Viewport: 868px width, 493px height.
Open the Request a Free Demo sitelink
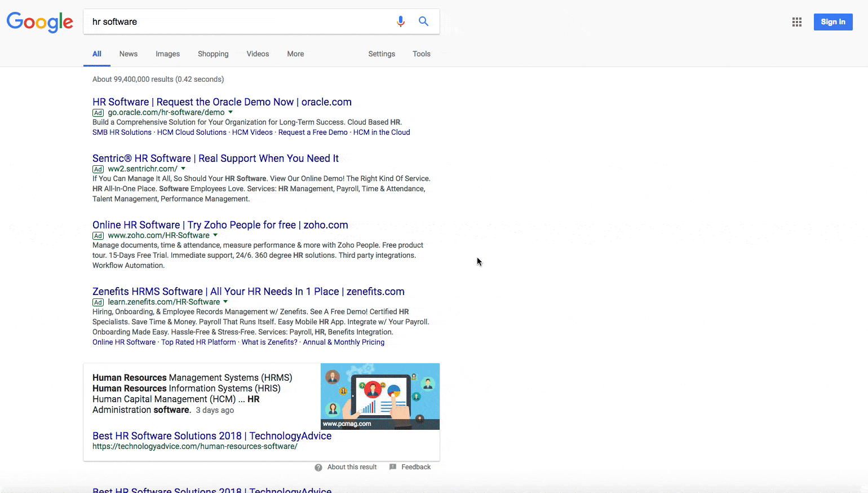[x=313, y=133]
